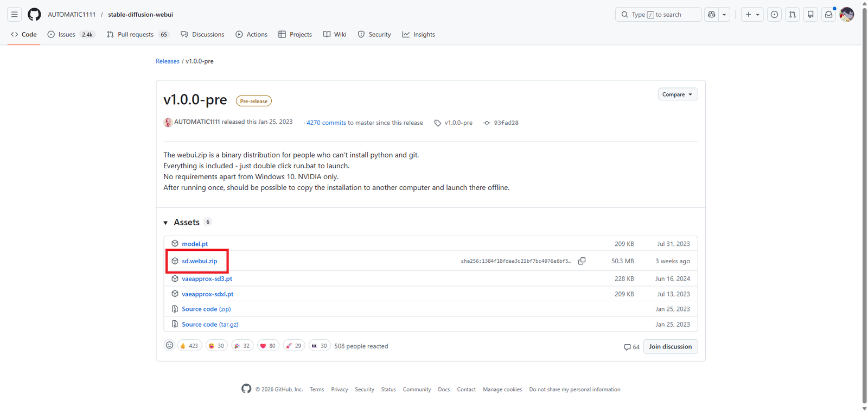This screenshot has width=868, height=412.
Task: Download Source code (tar.gz)
Action: click(x=210, y=324)
